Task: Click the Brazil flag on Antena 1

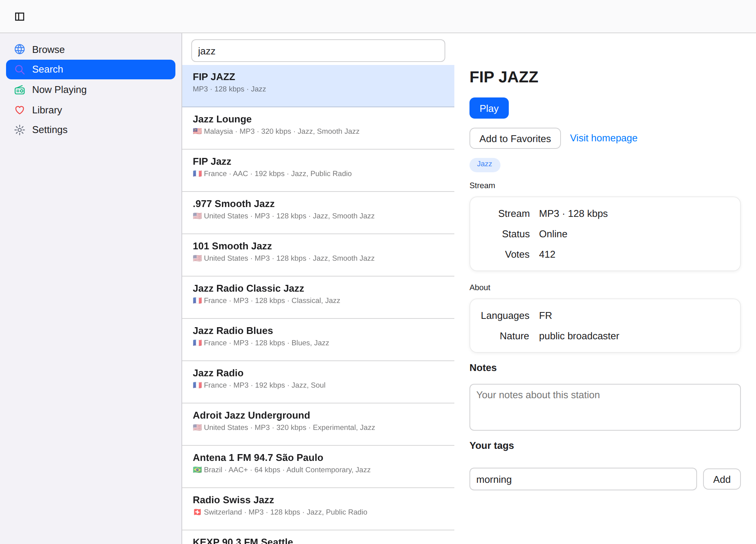Action: [x=197, y=470]
